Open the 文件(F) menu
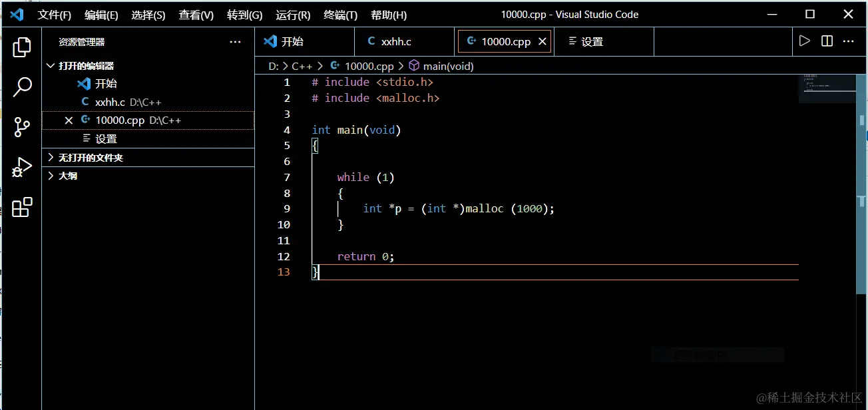This screenshot has height=410, width=868. point(55,15)
